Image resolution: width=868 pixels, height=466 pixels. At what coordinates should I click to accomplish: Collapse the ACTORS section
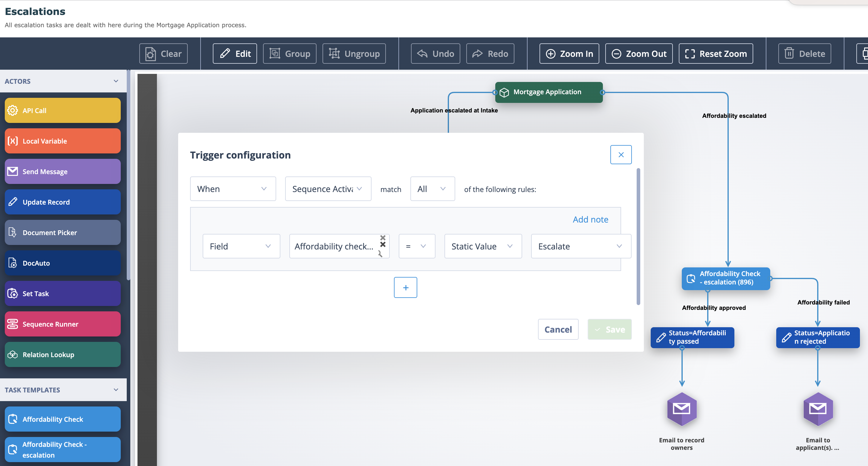[116, 81]
